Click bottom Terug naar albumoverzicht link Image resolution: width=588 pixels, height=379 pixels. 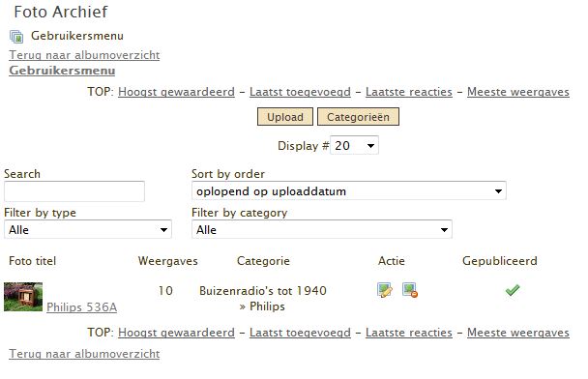pyautogui.click(x=84, y=354)
